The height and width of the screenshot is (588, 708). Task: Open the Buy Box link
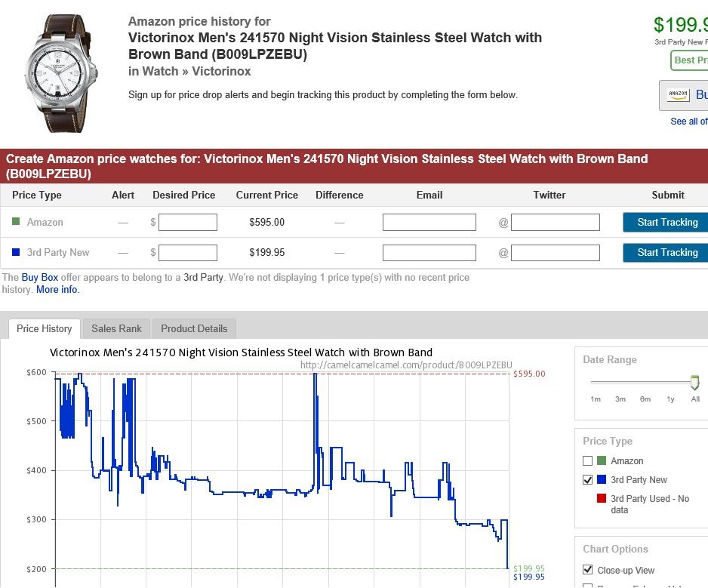click(39, 277)
